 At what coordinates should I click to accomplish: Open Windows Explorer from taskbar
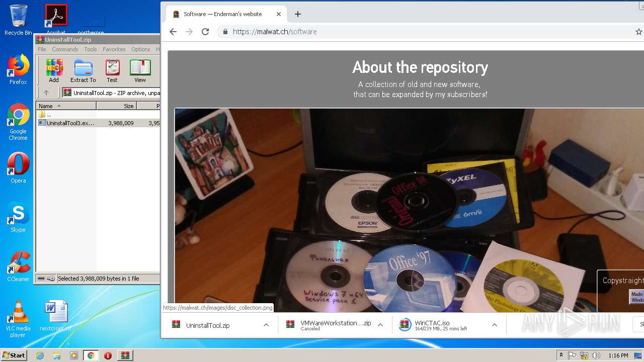click(57, 355)
